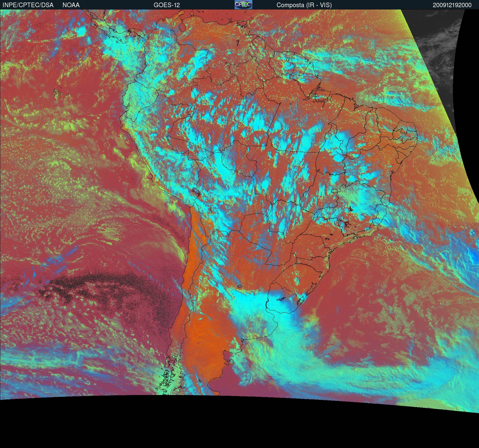Click the 200912192000 timestamp
479x448 pixels.
pyautogui.click(x=452, y=5)
